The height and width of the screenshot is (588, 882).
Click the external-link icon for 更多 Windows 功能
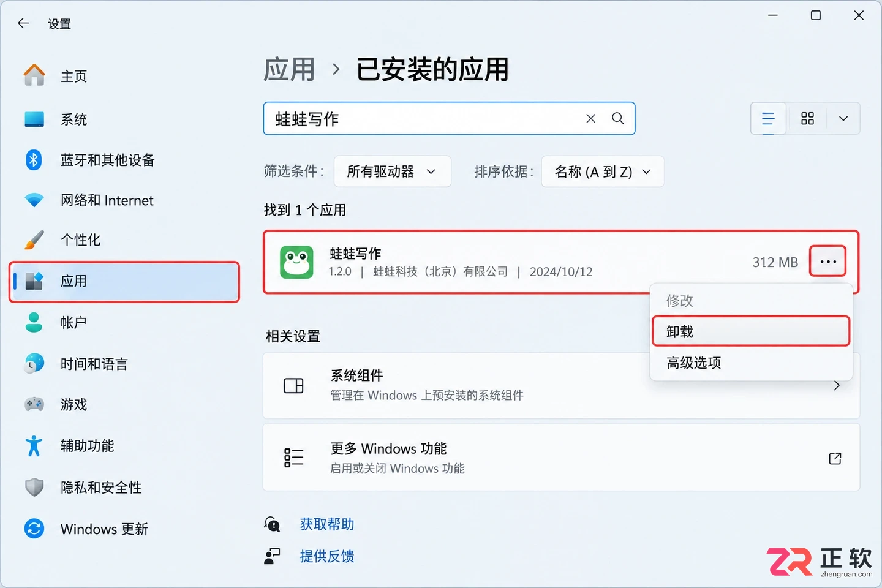coord(835,458)
